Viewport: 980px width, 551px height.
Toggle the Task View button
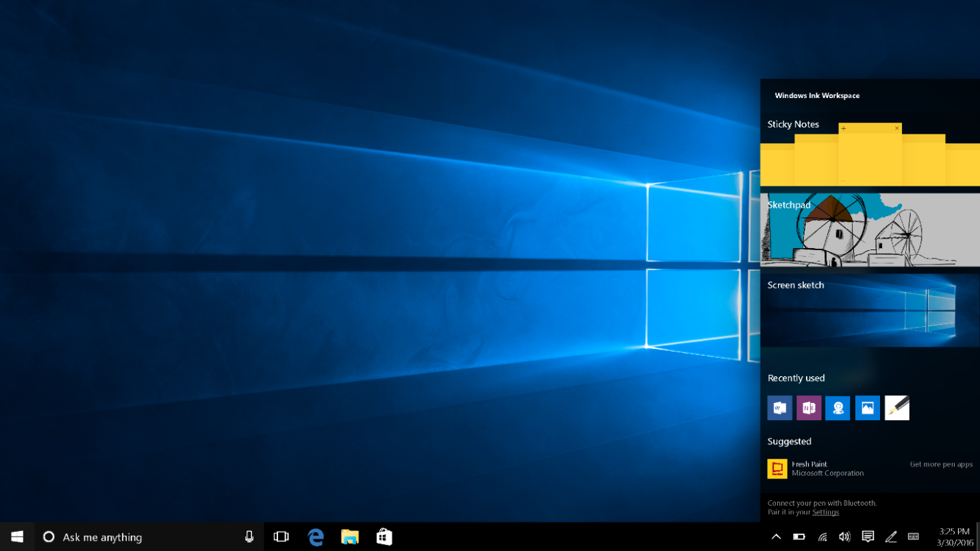click(x=281, y=537)
